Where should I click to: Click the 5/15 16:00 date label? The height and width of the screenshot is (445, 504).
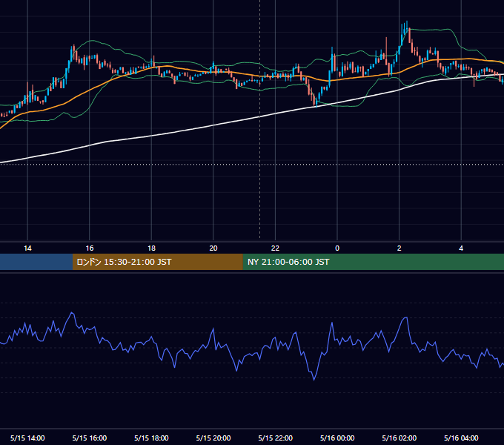click(x=90, y=438)
